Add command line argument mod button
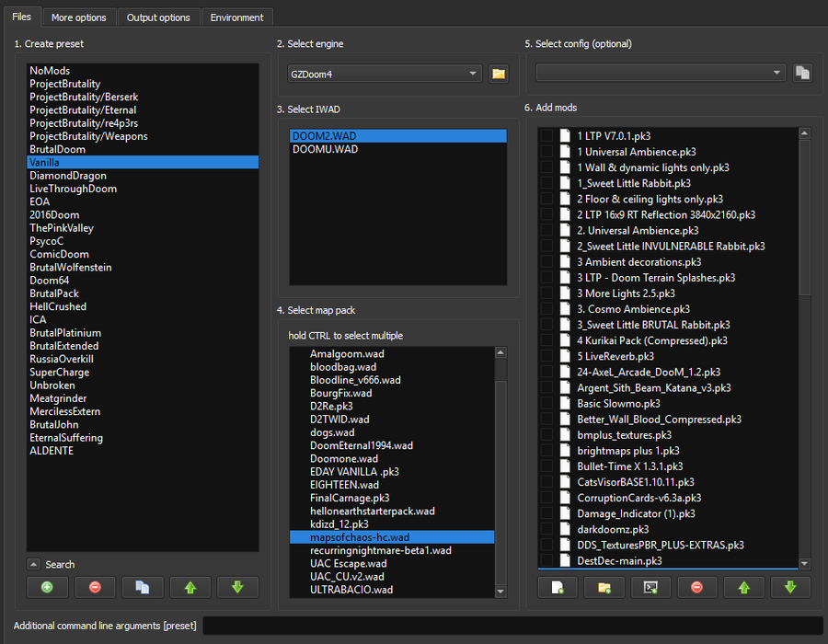 click(x=650, y=587)
